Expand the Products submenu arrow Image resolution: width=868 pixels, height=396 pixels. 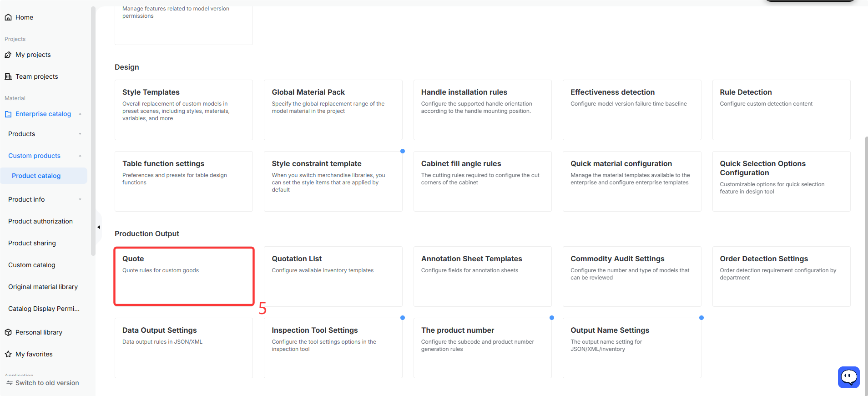pyautogui.click(x=80, y=134)
